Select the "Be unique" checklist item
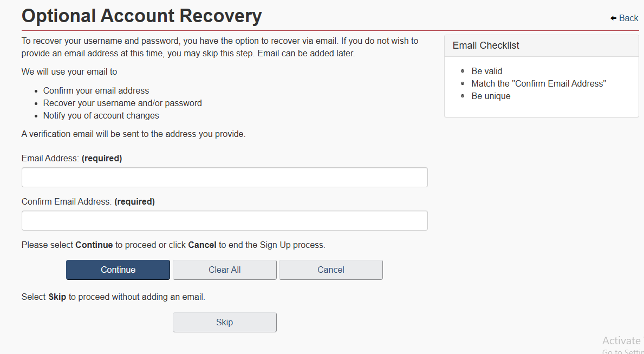Screen dimensions: 644x354 (491, 96)
